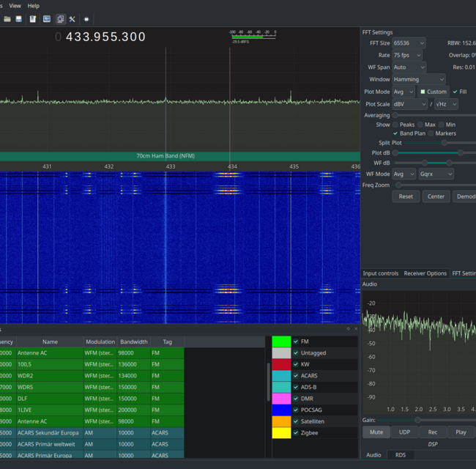Click the audio Gain slider handle

point(417,420)
